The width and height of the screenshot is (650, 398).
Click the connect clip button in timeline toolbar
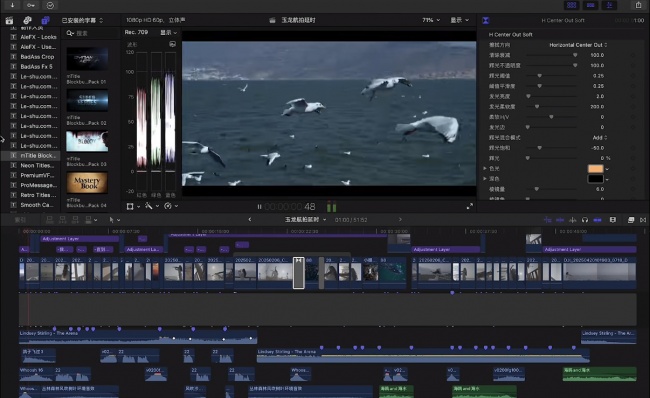coord(50,220)
